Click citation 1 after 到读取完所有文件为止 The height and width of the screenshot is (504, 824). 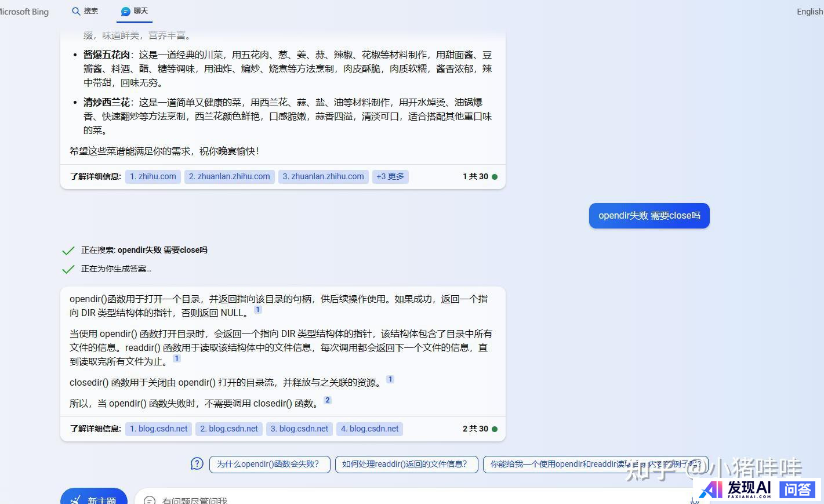177,358
